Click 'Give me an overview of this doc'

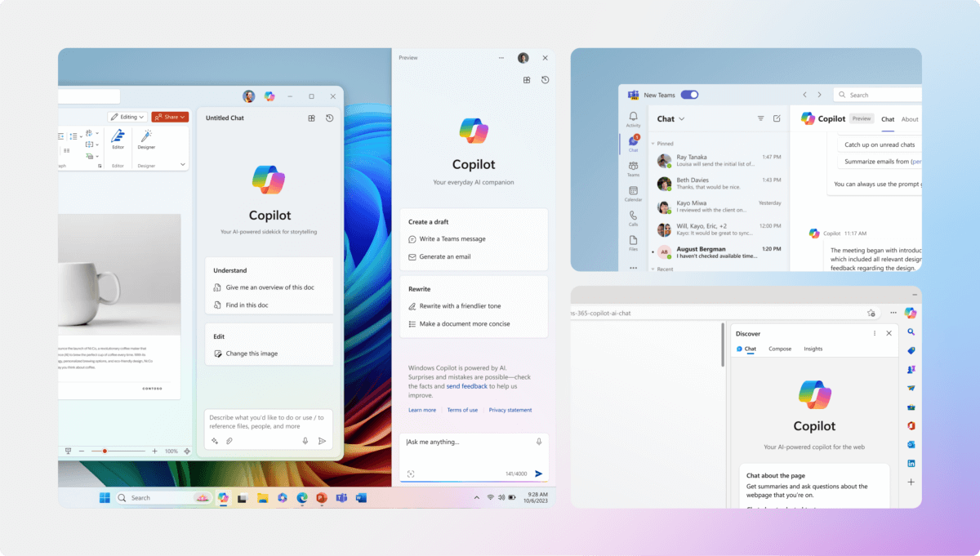pyautogui.click(x=269, y=287)
